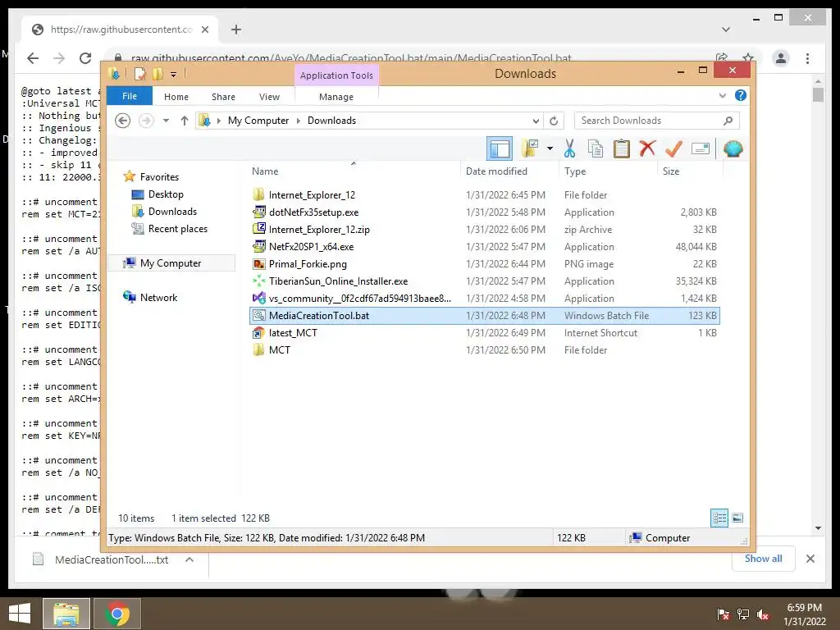Viewport: 840px width, 630px height.
Task: Click the Paste clipboard toolbar icon
Action: 622,148
